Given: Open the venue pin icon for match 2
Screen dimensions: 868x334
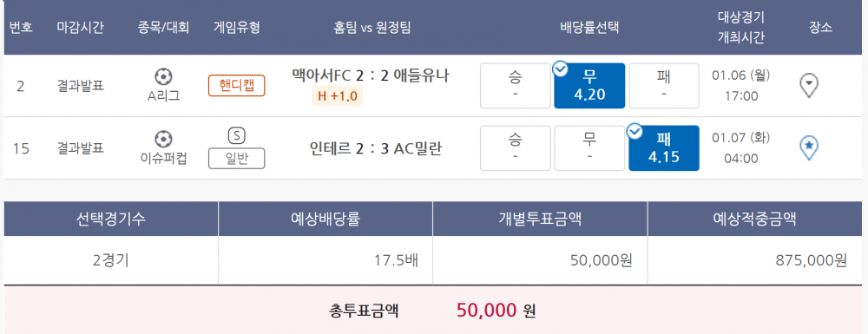Looking at the screenshot, I should click(x=809, y=86).
